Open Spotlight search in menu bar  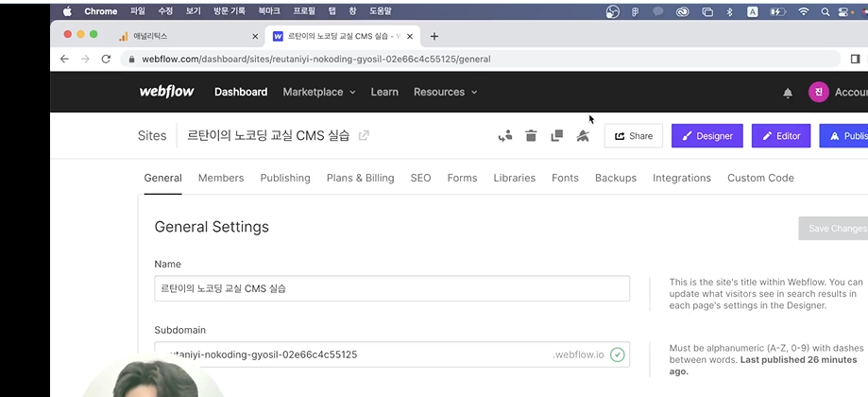pos(825,11)
